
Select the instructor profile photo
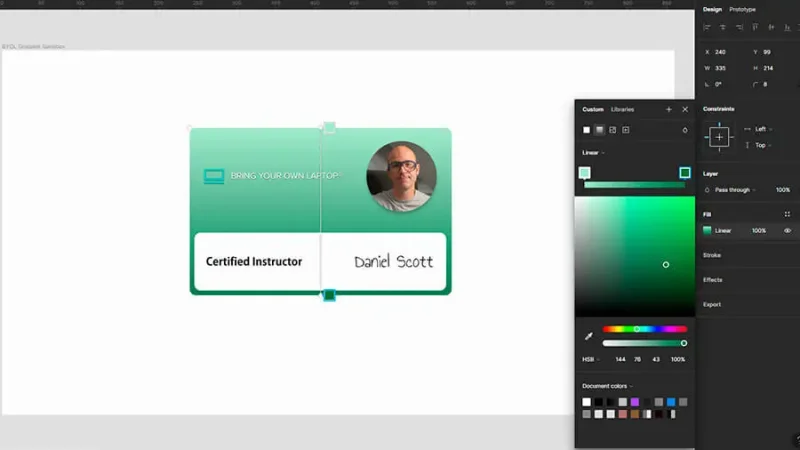(x=402, y=177)
